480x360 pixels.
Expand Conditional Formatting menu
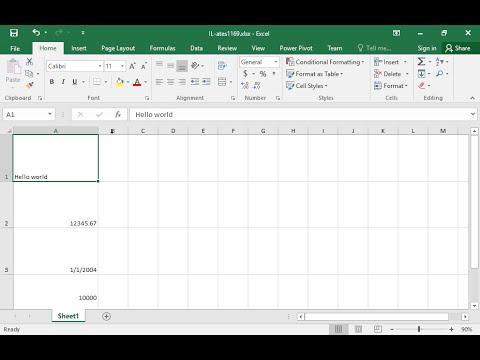(x=325, y=62)
